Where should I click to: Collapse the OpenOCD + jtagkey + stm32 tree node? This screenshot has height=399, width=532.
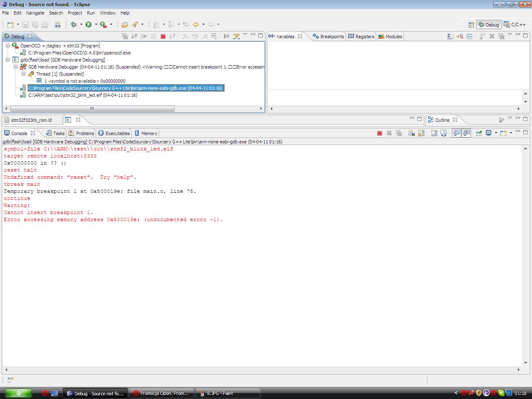pos(7,46)
